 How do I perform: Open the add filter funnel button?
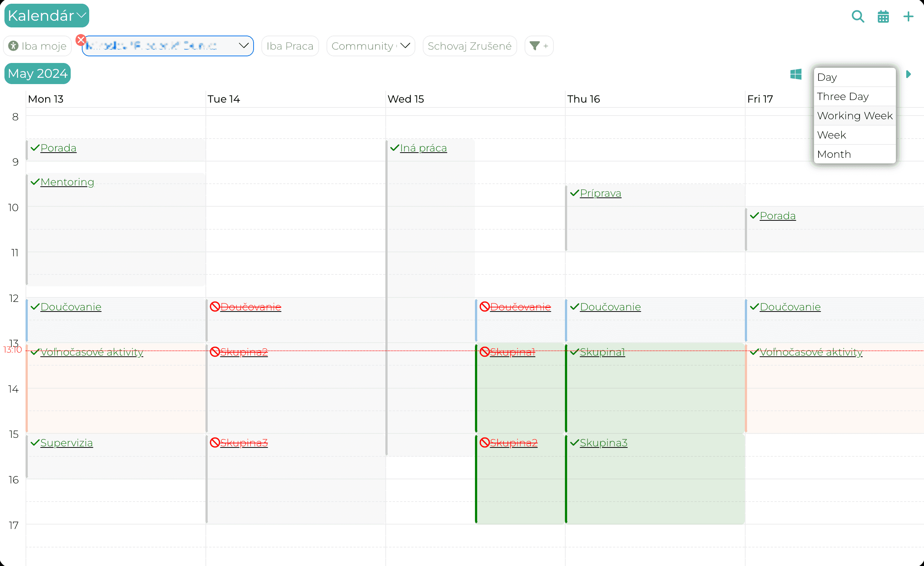[539, 46]
